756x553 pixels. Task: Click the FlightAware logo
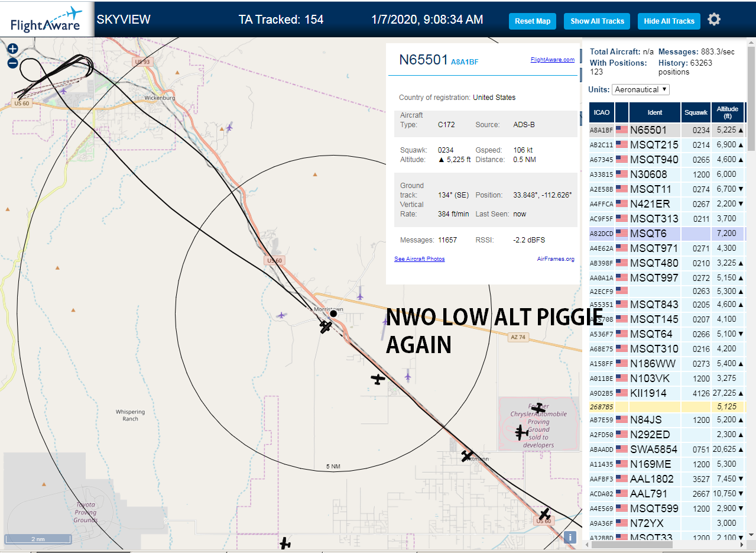[x=46, y=18]
